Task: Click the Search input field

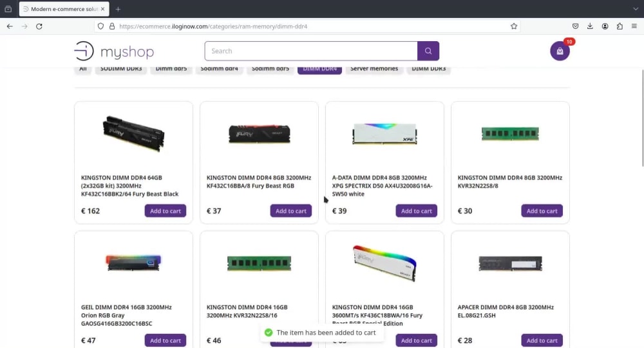Action: (311, 51)
